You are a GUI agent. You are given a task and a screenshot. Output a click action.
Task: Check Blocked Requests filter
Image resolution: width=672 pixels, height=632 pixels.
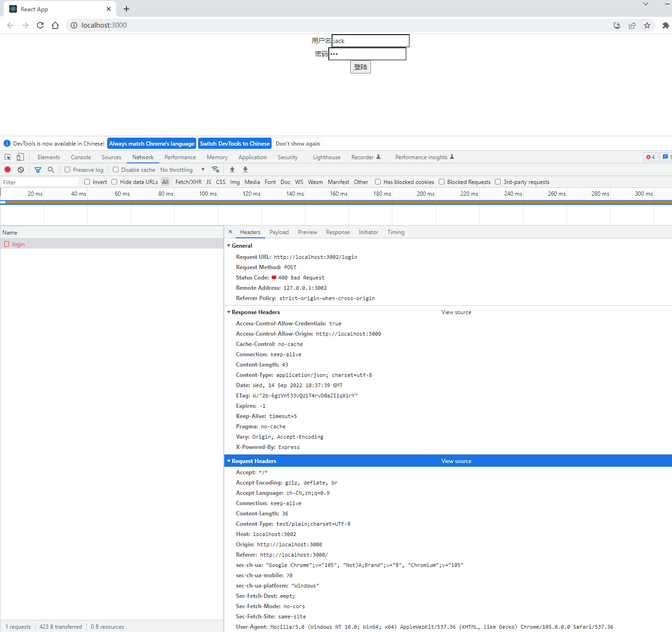click(x=442, y=182)
